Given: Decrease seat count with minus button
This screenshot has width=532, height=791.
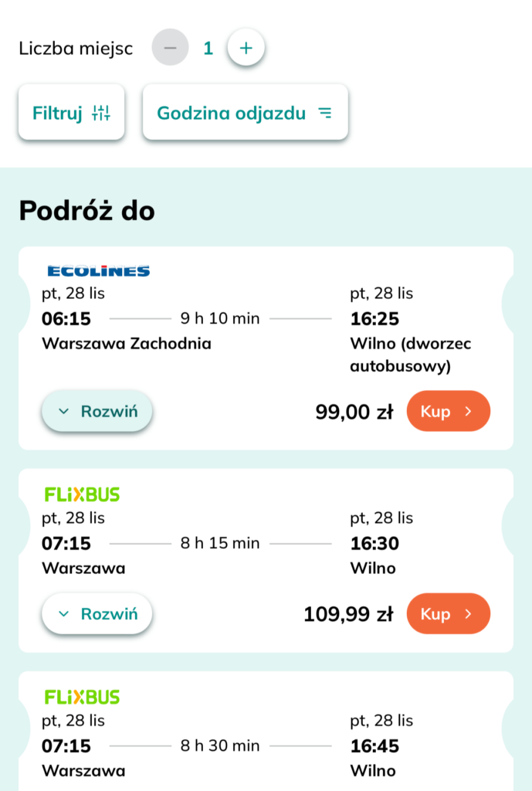Looking at the screenshot, I should pos(170,48).
